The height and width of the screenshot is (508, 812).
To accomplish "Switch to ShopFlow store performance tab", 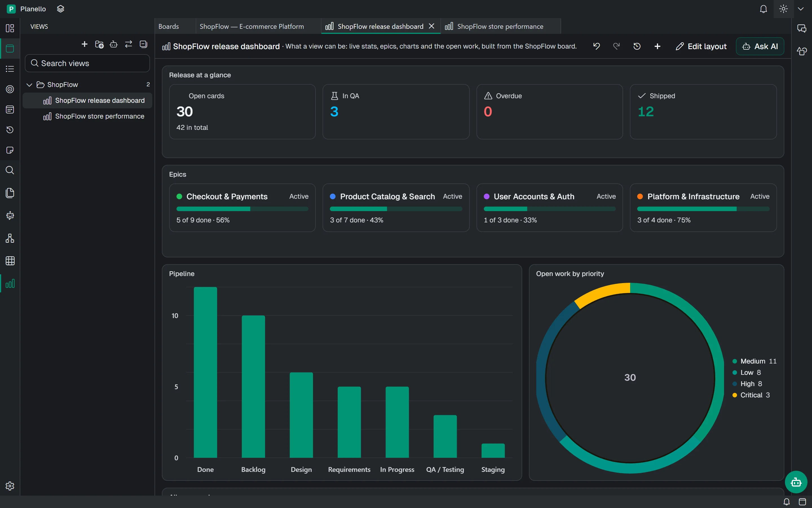I will point(500,27).
